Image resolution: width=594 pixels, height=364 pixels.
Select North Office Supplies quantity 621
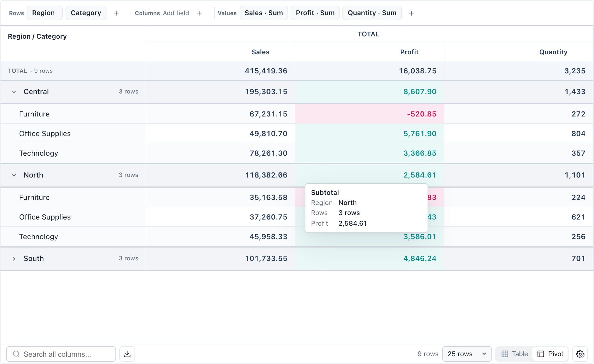point(519,217)
